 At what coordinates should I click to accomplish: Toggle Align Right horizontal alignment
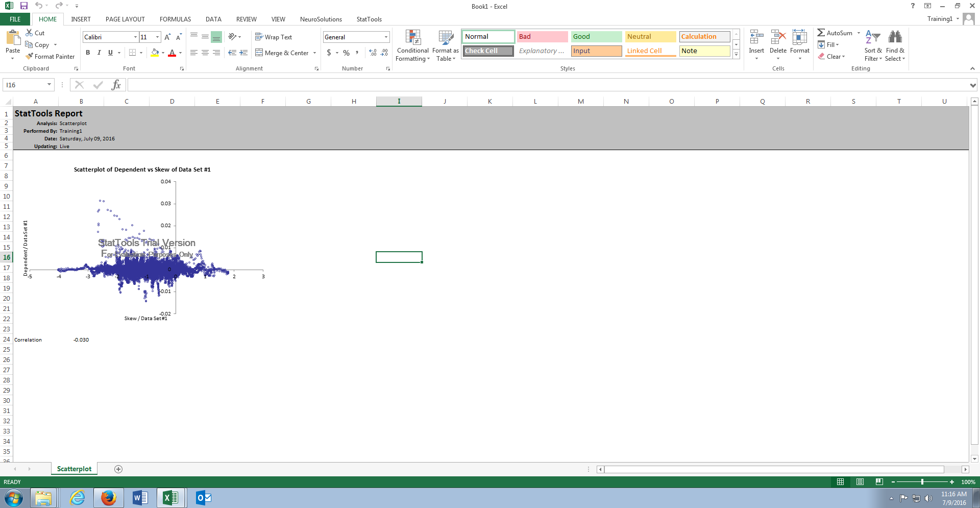click(216, 53)
